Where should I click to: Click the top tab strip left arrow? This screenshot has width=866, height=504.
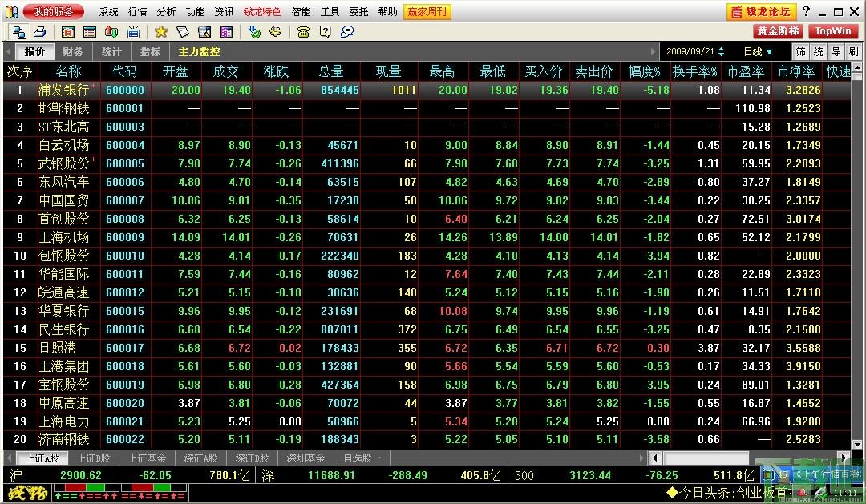pos(8,52)
